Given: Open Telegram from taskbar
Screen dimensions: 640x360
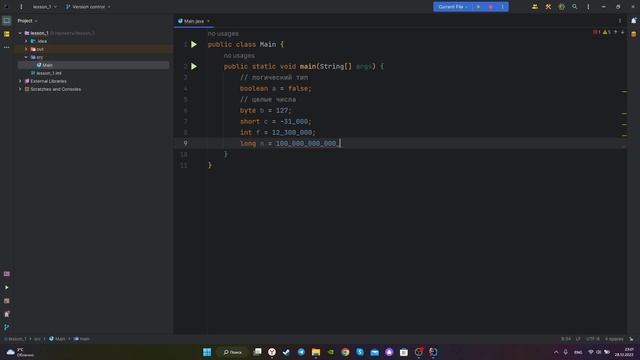Looking at the screenshot, I should [x=301, y=352].
